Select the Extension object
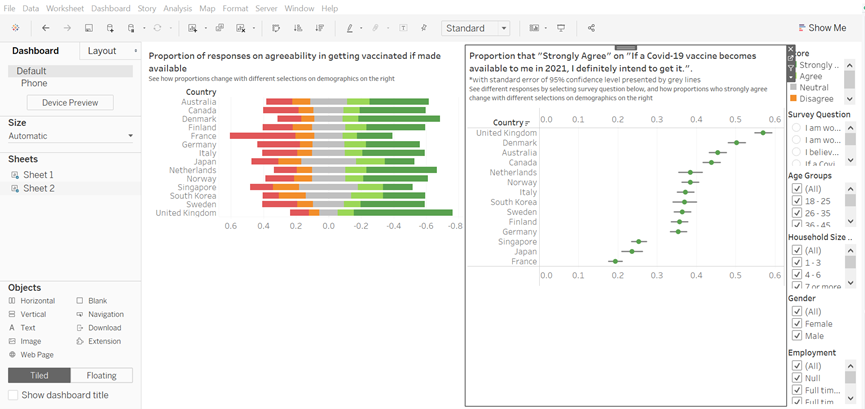 coord(104,341)
